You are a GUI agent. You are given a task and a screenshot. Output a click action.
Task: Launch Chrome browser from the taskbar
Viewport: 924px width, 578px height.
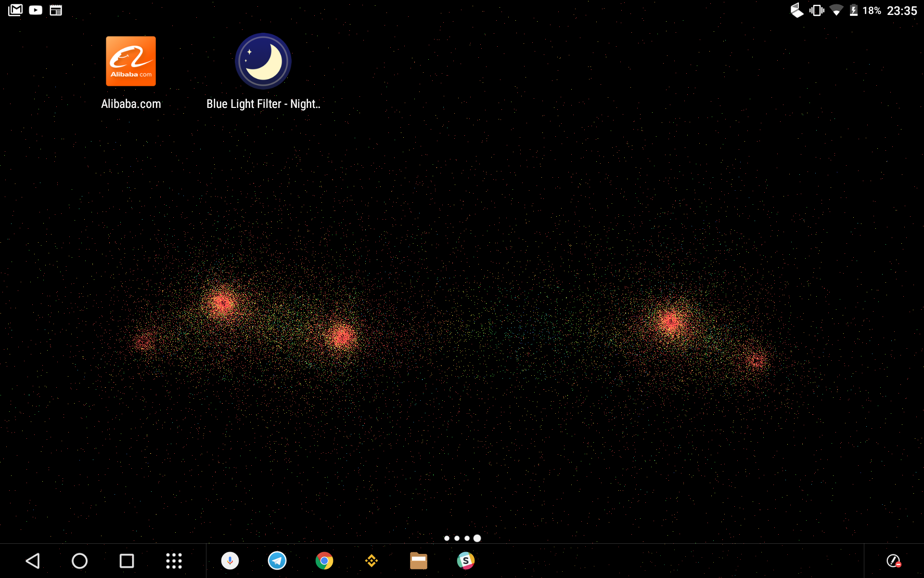(324, 561)
